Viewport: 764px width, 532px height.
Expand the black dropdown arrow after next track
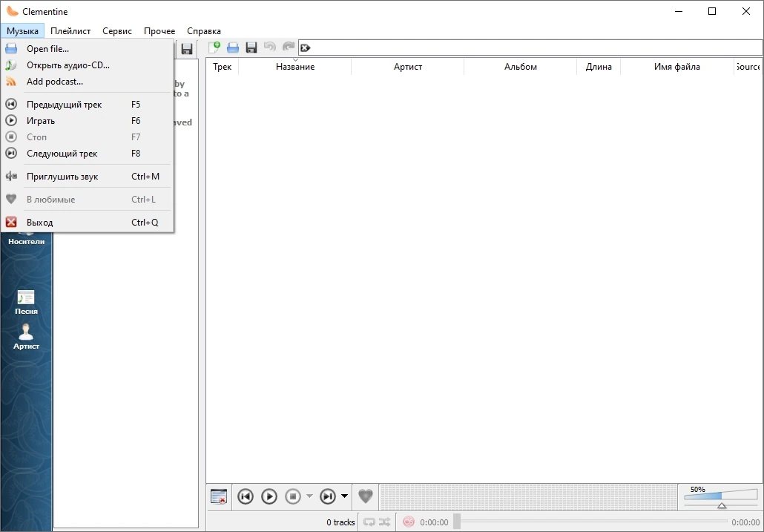(344, 496)
